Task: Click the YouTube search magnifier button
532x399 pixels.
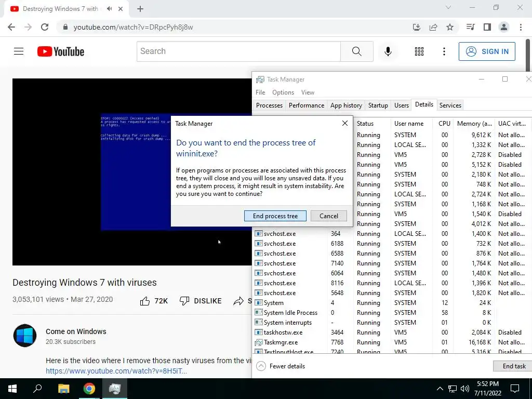Action: tap(356, 51)
